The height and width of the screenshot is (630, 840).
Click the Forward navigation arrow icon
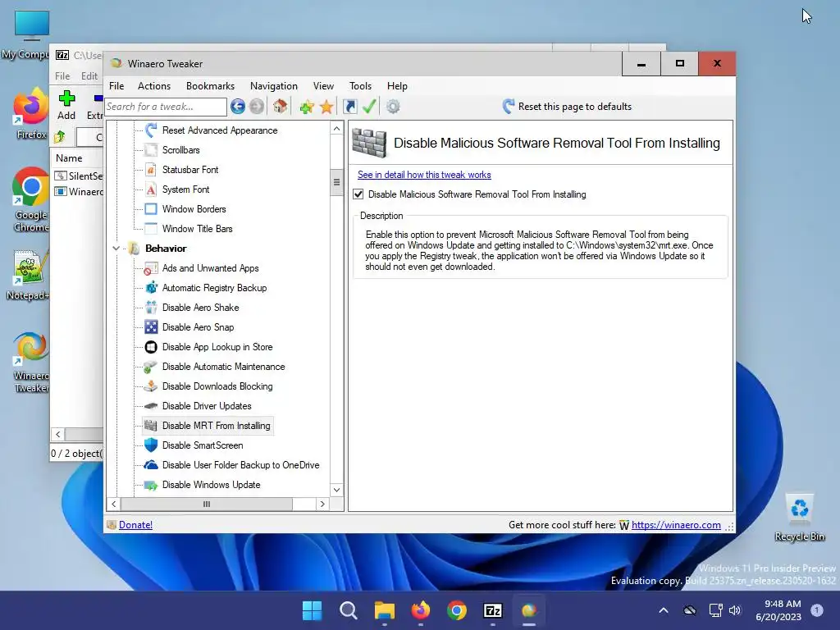point(257,107)
